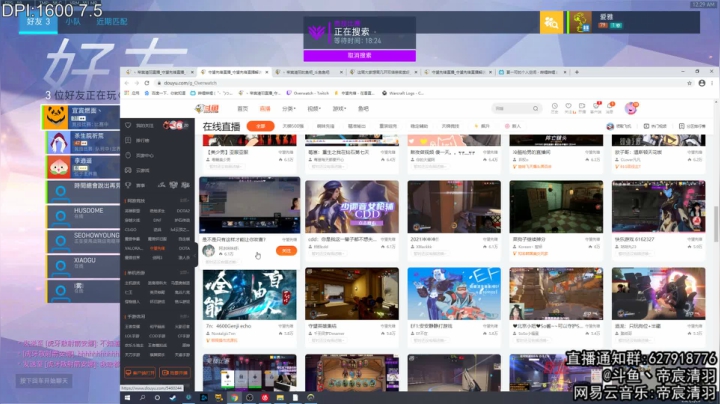Click HUSDOME in friends list
The height and width of the screenshot is (404, 720).
pyautogui.click(x=83, y=216)
